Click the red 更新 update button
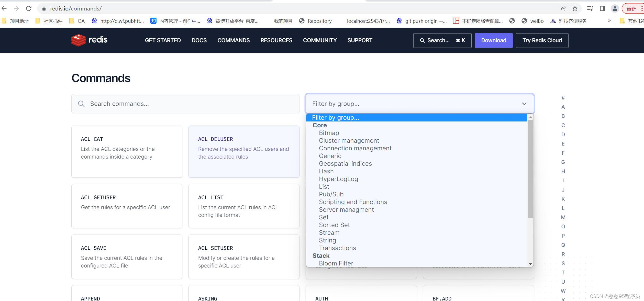The height and width of the screenshot is (301, 644). tap(633, 9)
